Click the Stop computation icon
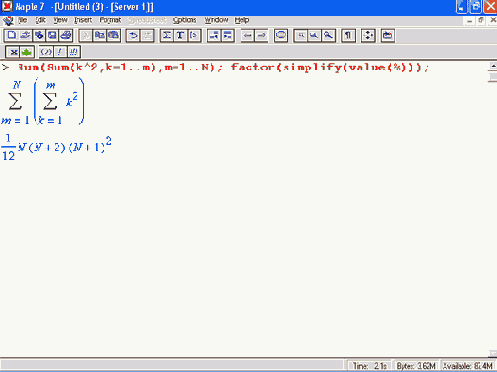This screenshot has width=497, height=372. tap(281, 35)
